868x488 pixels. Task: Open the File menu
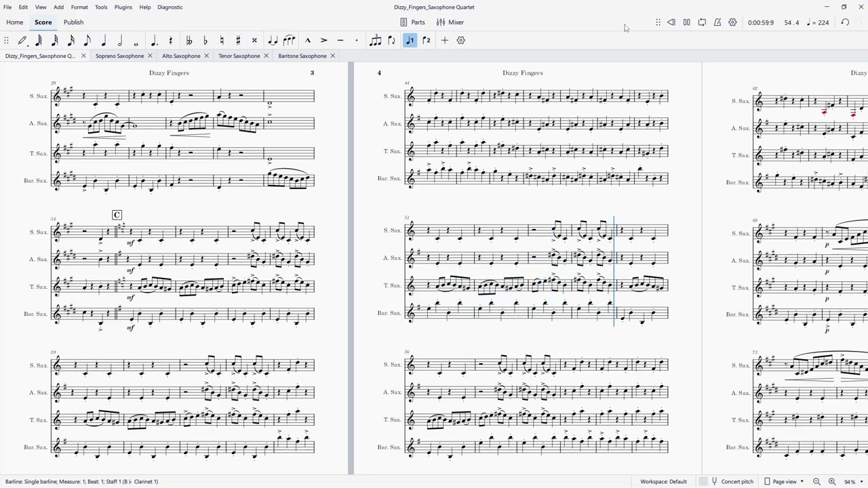point(7,7)
